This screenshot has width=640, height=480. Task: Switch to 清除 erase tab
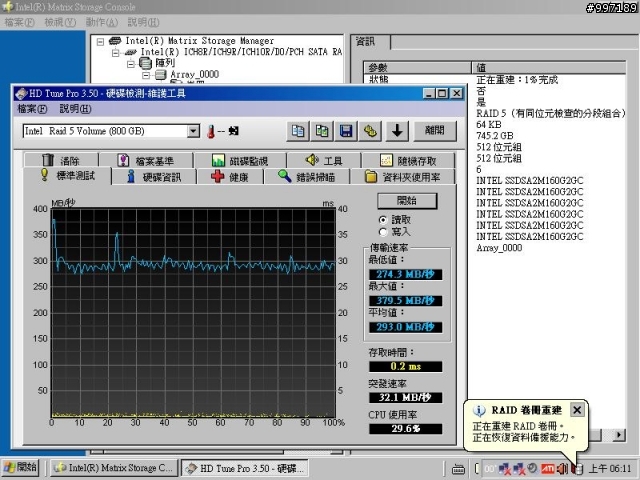61,160
